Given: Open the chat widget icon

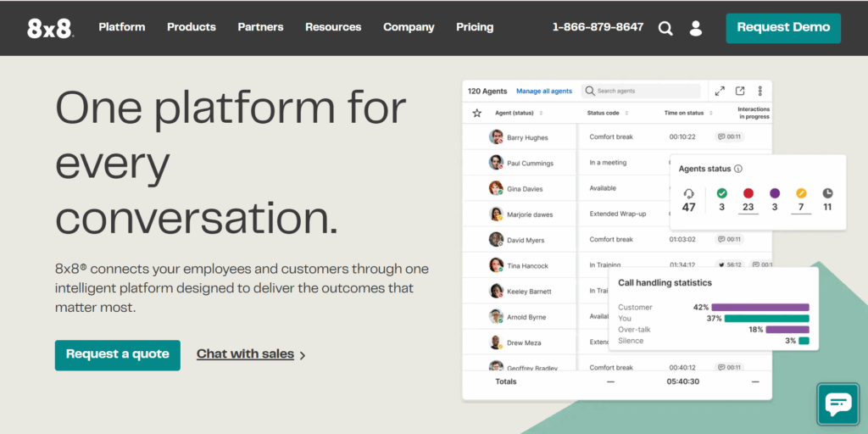Looking at the screenshot, I should pyautogui.click(x=838, y=403).
